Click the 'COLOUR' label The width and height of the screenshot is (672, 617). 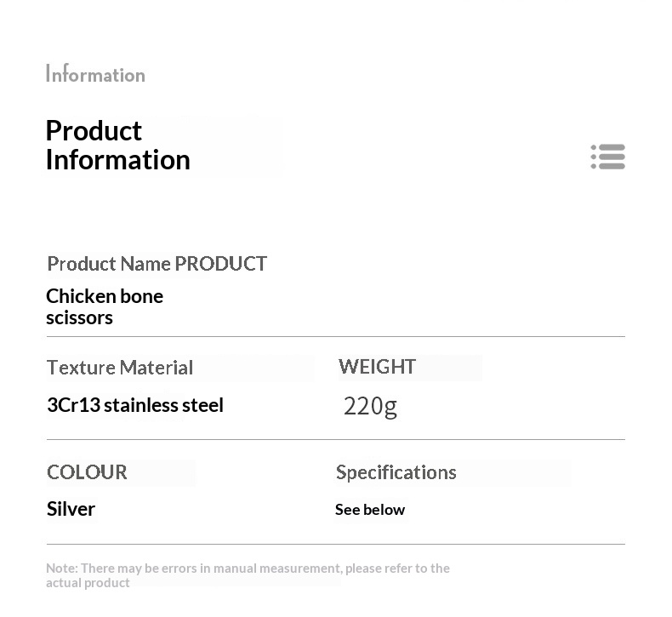(x=87, y=472)
